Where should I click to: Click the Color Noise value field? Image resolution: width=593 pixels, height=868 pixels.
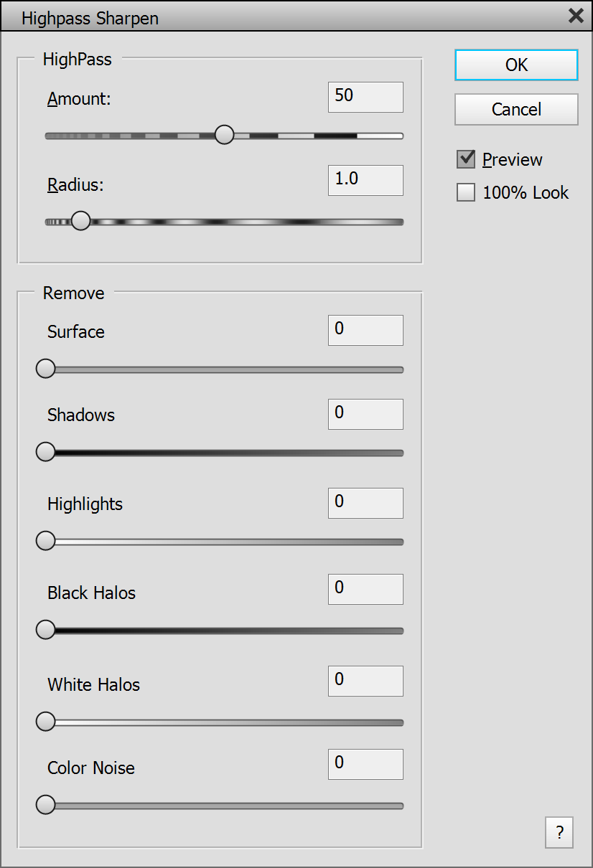[365, 764]
